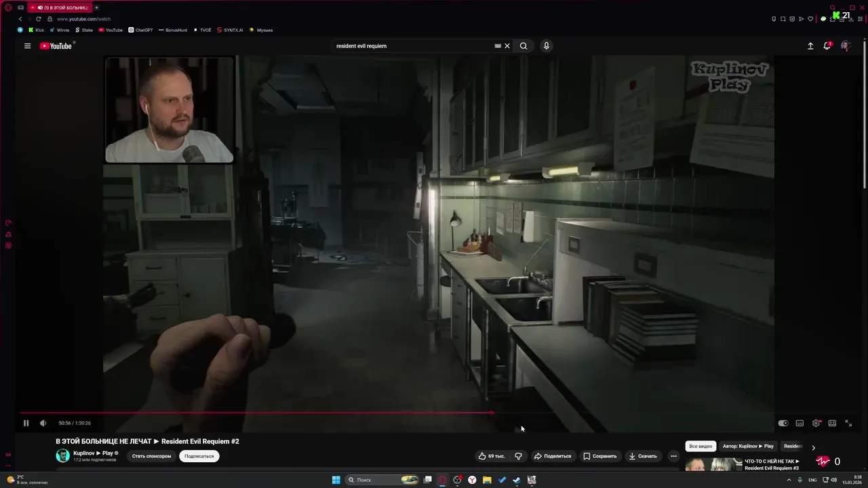Viewport: 868px width, 488px height.
Task: Open the Kuplinov Play channel avatar
Action: point(62,455)
